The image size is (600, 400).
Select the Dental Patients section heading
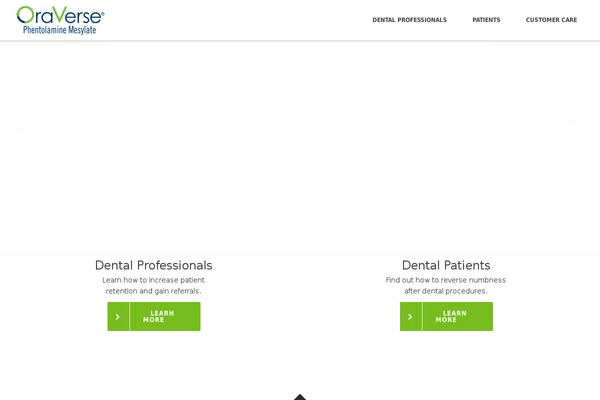pyautogui.click(x=446, y=265)
